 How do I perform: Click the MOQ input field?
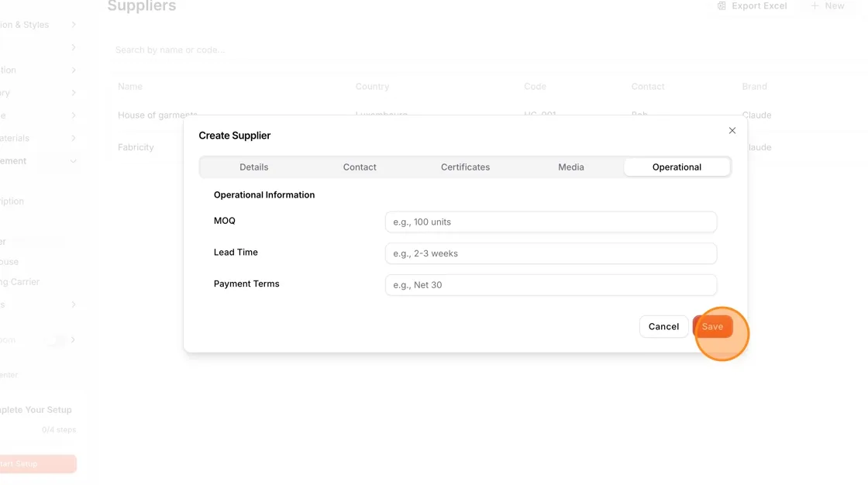pos(551,222)
